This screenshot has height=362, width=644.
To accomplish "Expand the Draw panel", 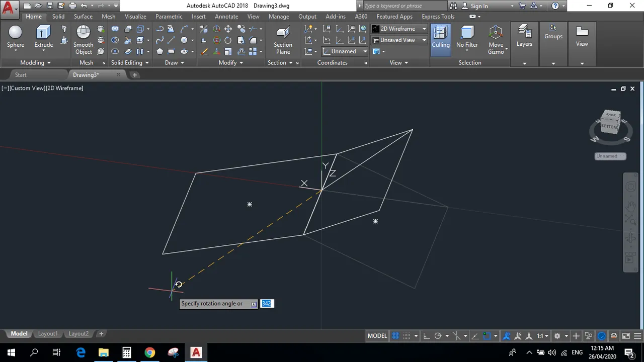I will [174, 62].
